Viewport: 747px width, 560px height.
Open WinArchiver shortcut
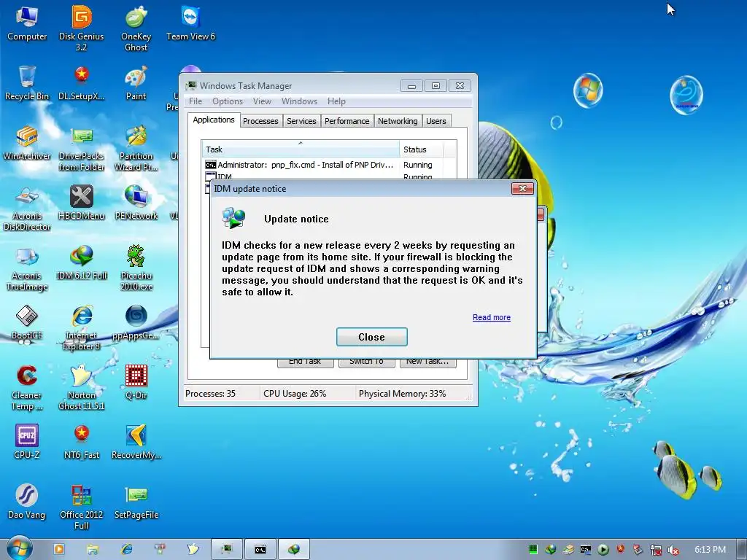click(27, 144)
